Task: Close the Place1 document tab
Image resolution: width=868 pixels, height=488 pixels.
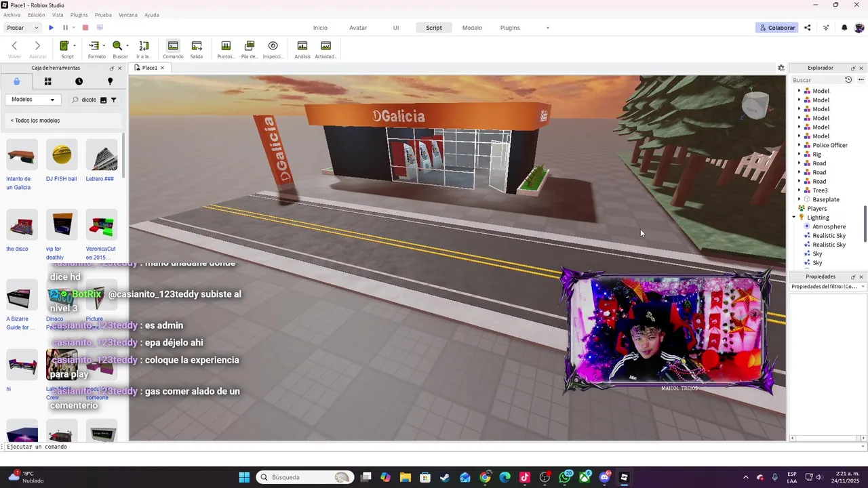Action: pos(162,68)
